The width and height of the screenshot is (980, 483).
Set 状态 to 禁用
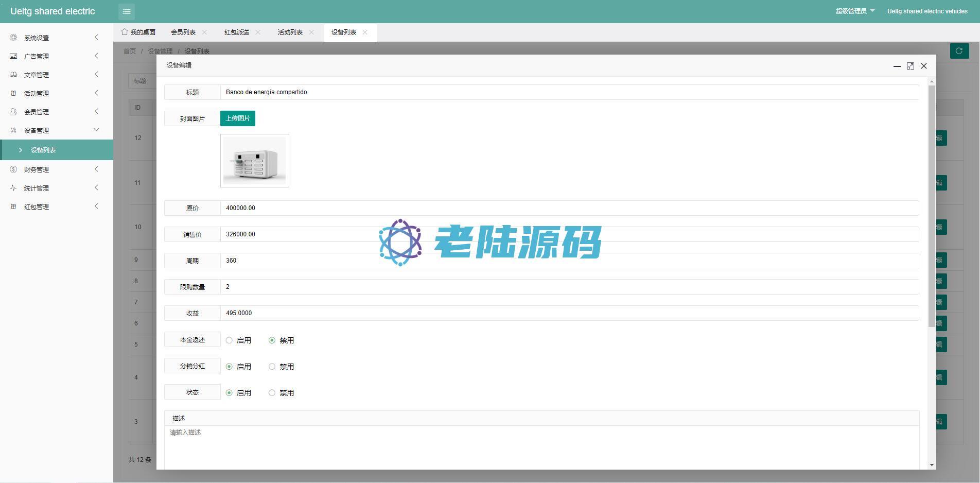[272, 393]
